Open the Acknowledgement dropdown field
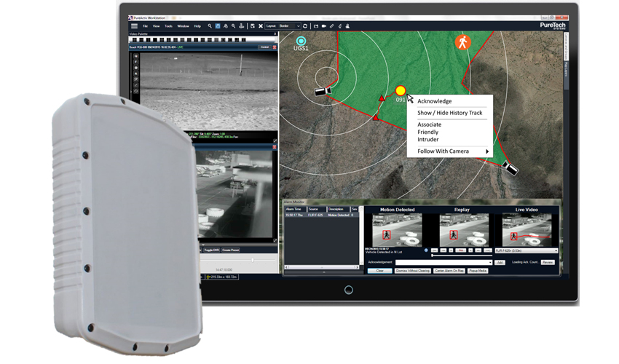This screenshot has width=619, height=364. [x=443, y=262]
